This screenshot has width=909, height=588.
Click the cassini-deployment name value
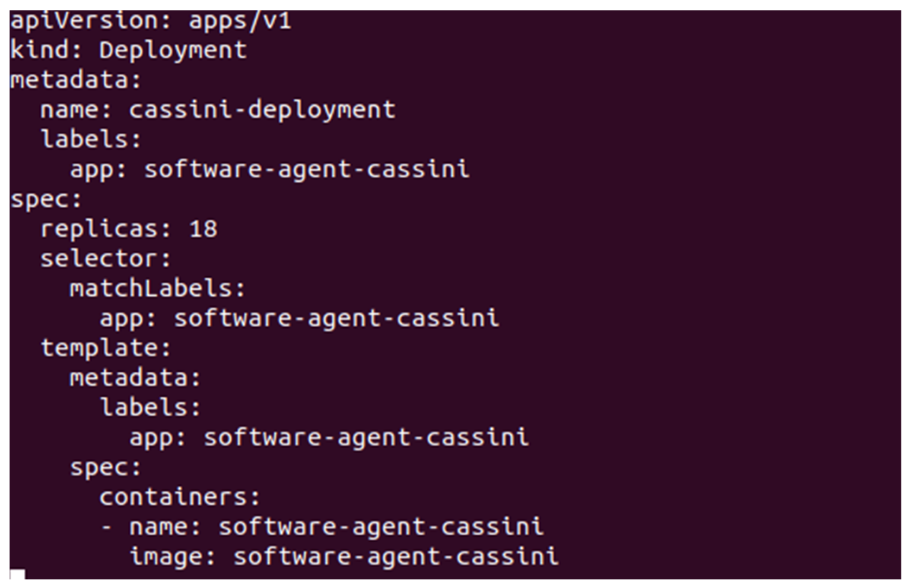262,110
